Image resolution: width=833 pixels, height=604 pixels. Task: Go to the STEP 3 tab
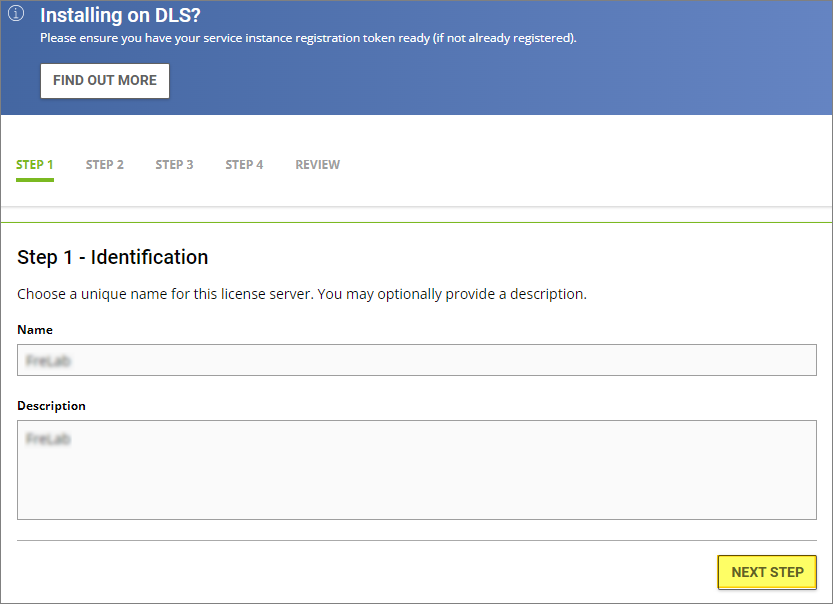point(174,165)
